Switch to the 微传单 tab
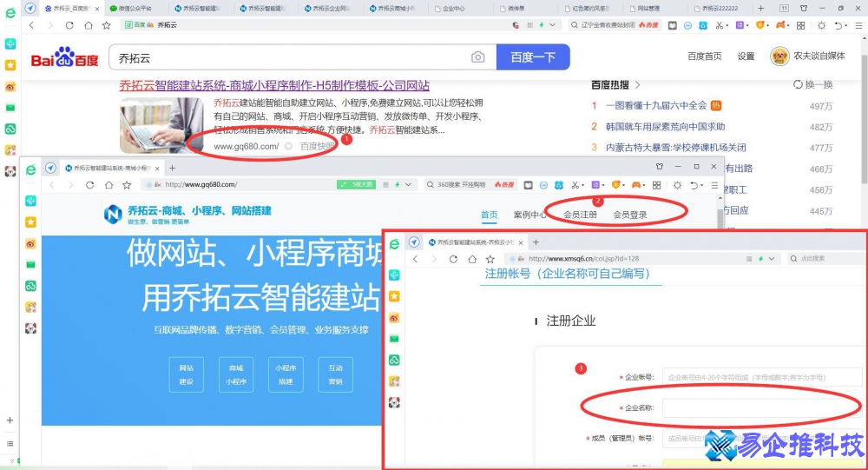 (516, 9)
